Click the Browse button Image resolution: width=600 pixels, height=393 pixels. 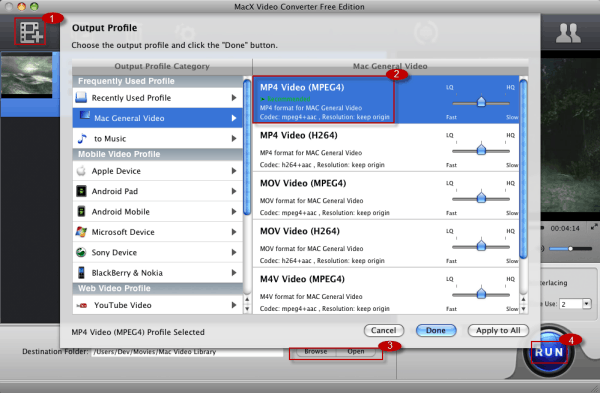tap(316, 351)
